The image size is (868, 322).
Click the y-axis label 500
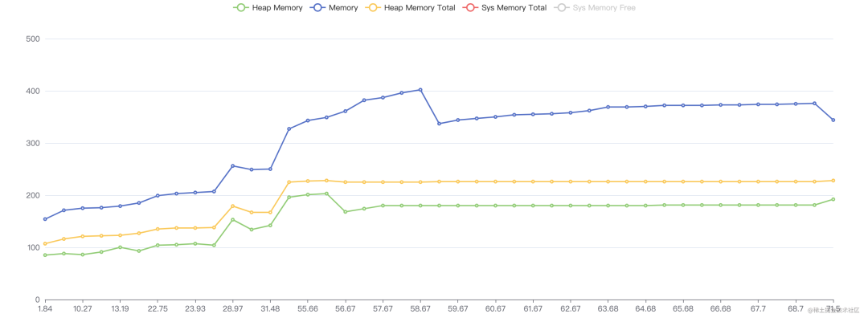(33, 39)
